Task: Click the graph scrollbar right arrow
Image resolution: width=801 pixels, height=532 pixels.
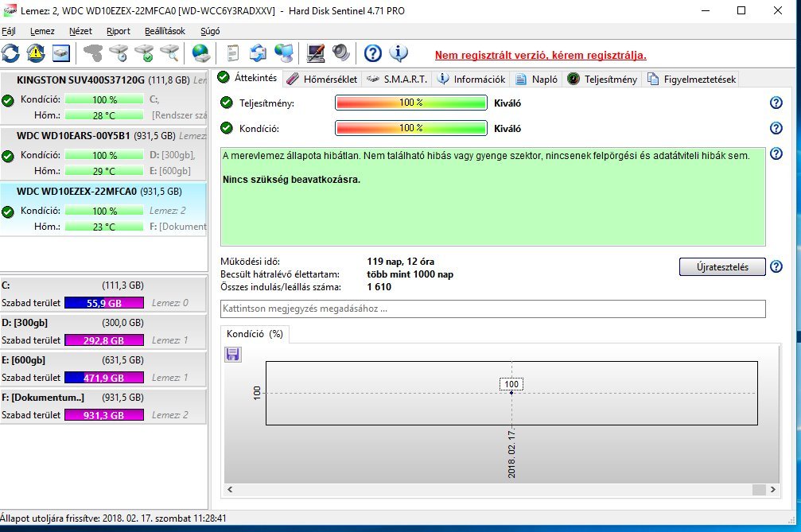Action: point(773,489)
